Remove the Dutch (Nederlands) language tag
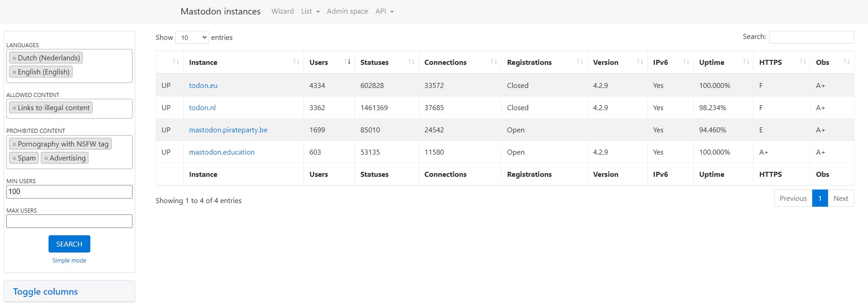Viewport: 868px width, 306px height. 15,58
